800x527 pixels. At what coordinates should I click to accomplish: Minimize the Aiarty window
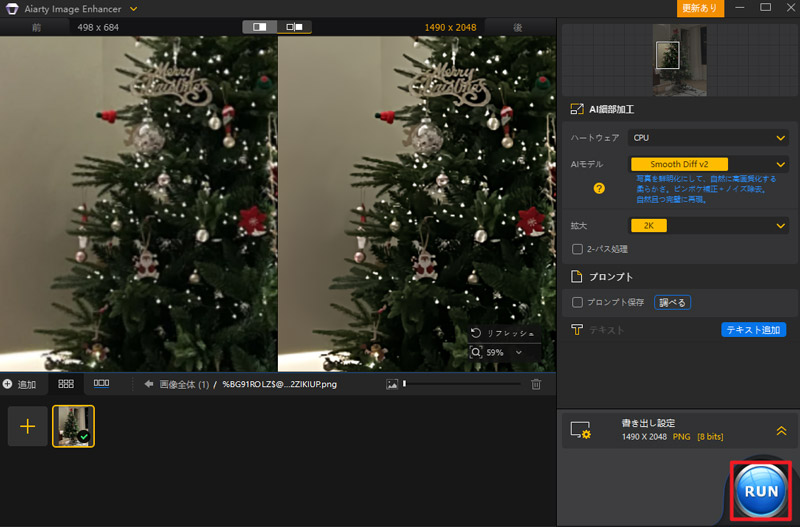click(x=739, y=8)
